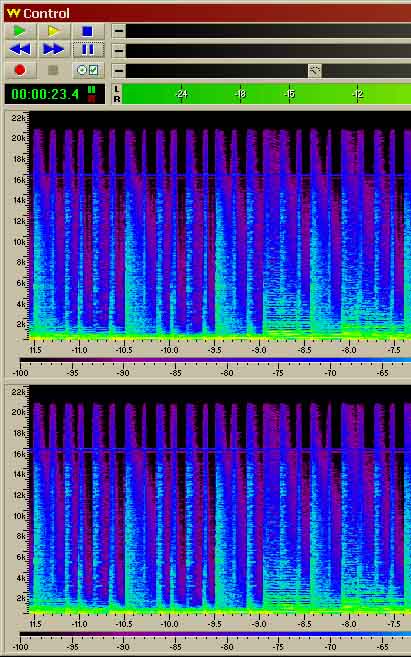411x657 pixels.
Task: Click the -24 mark on the L/R level meter
Action: pyautogui.click(x=181, y=94)
